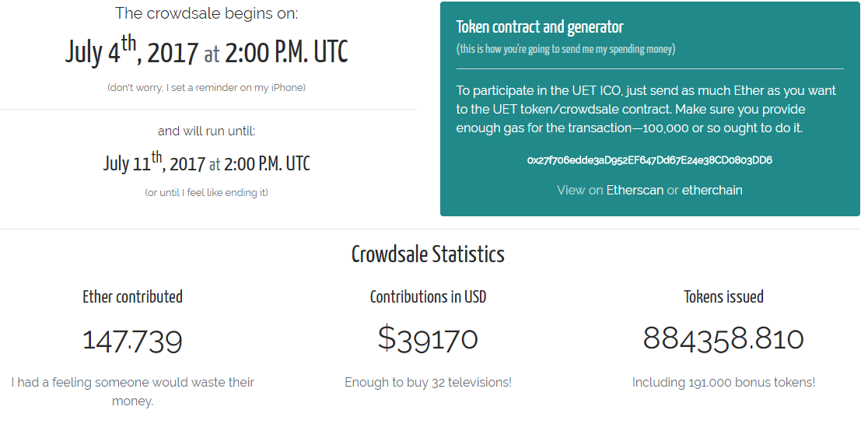Click the 'Contributions in USD' label

pos(428,296)
